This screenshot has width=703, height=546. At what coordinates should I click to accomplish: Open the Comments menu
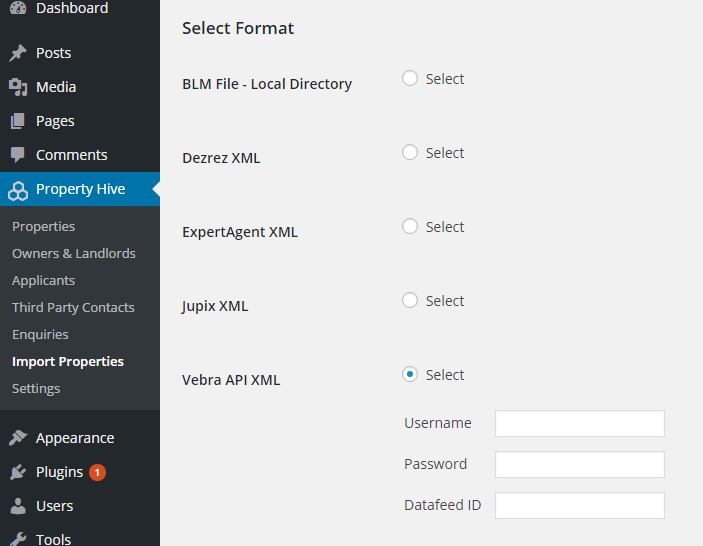80,155
